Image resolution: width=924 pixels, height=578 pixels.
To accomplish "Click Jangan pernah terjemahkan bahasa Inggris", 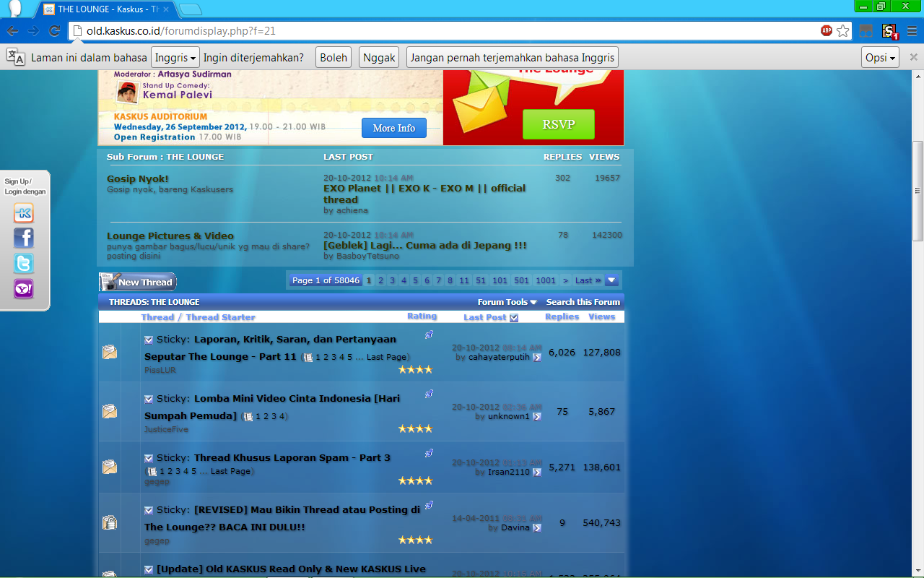I will pos(513,58).
